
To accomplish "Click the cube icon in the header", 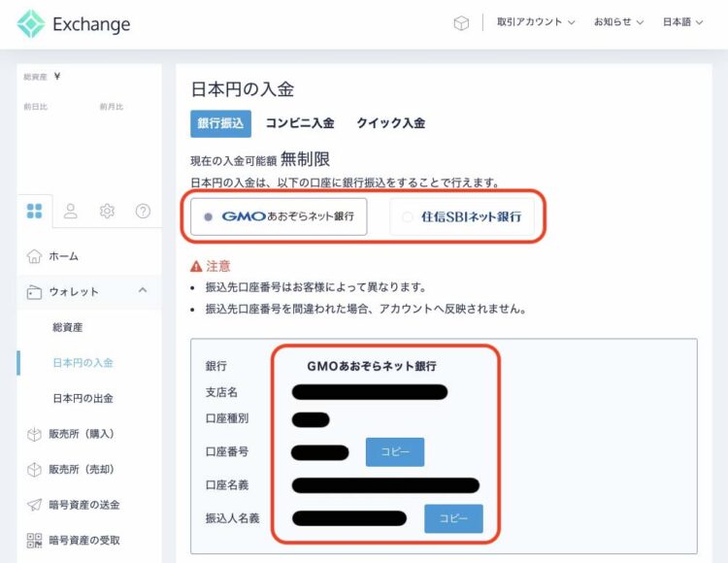I will (x=461, y=22).
